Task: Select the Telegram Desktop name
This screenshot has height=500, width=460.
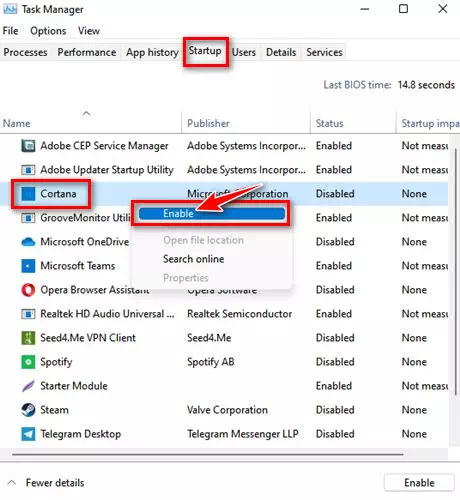Action: 80,434
